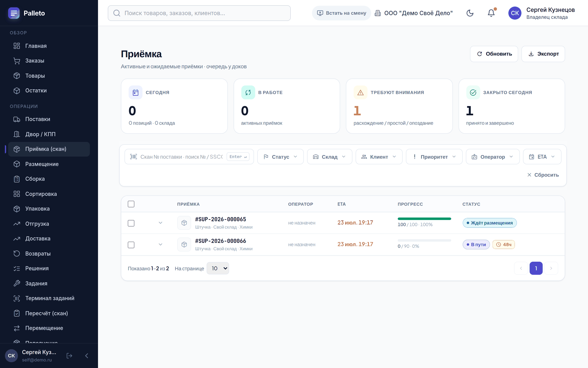Image resolution: width=588 pixels, height=368 pixels.
Task: Click package icon of SUP-2026-000065 row
Action: (x=184, y=223)
